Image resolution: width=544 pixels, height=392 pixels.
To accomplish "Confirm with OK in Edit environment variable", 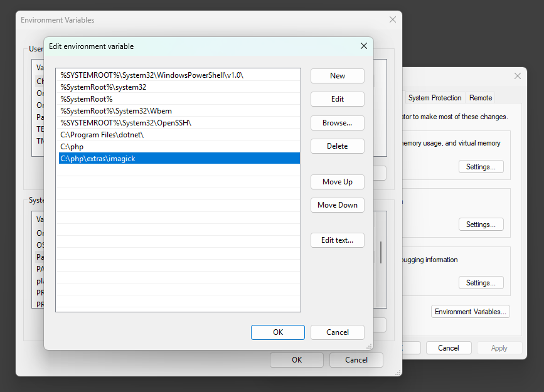I will coord(277,332).
